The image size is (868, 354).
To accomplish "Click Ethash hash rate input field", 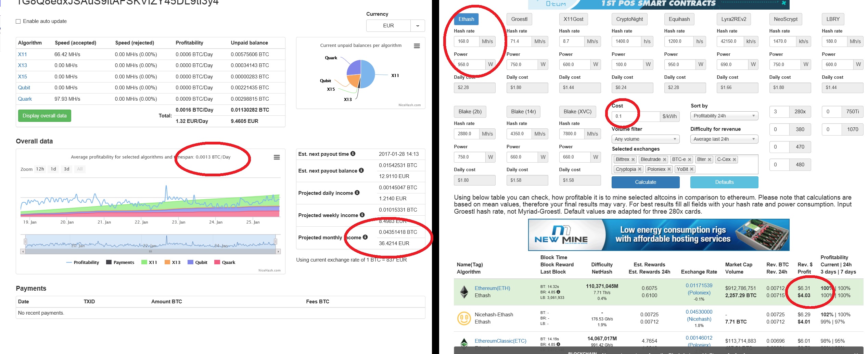I will (467, 41).
